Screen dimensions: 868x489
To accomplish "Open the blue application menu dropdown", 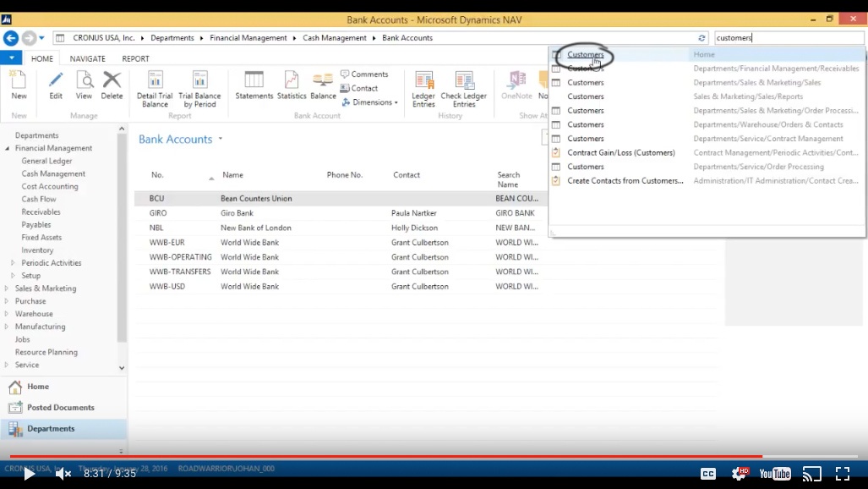I will (x=11, y=58).
